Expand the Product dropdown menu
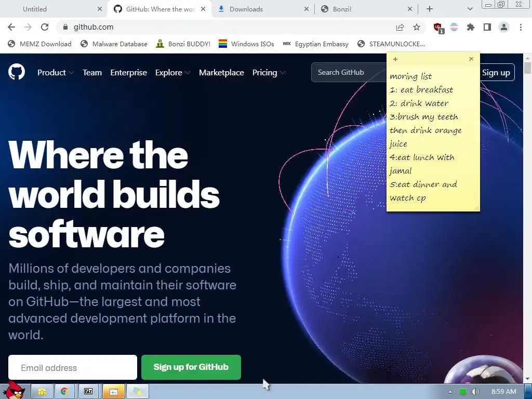The height and width of the screenshot is (399, 532). (55, 73)
